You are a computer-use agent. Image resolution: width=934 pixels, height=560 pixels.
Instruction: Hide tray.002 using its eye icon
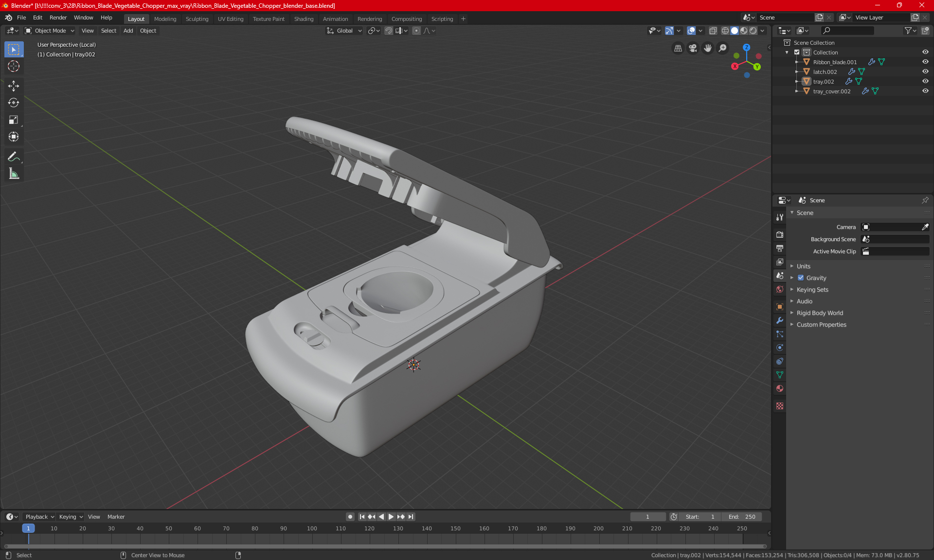click(x=925, y=82)
